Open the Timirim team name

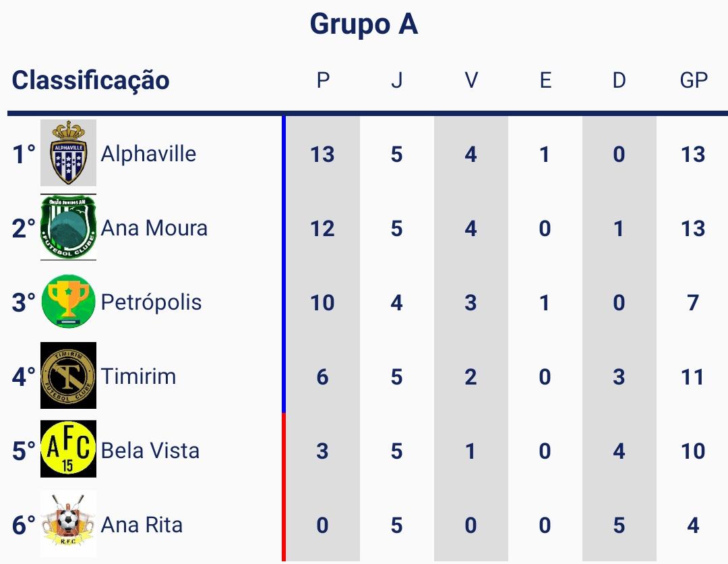pyautogui.click(x=138, y=376)
